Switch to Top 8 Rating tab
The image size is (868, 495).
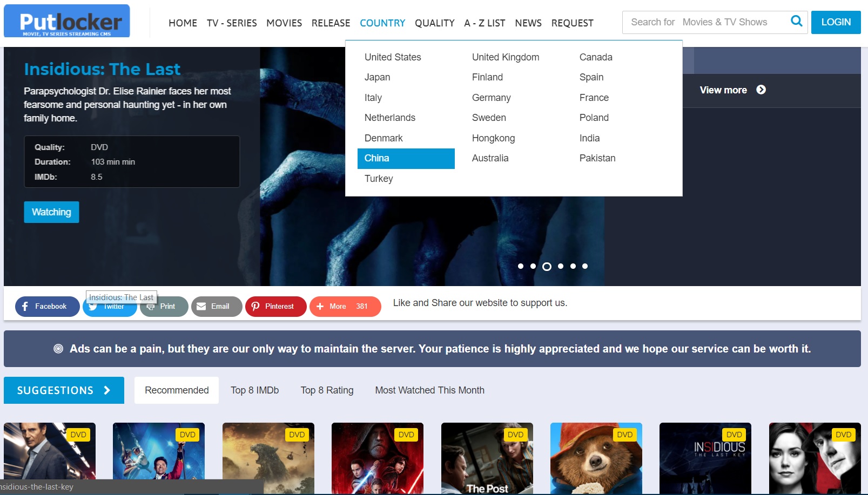[327, 390]
